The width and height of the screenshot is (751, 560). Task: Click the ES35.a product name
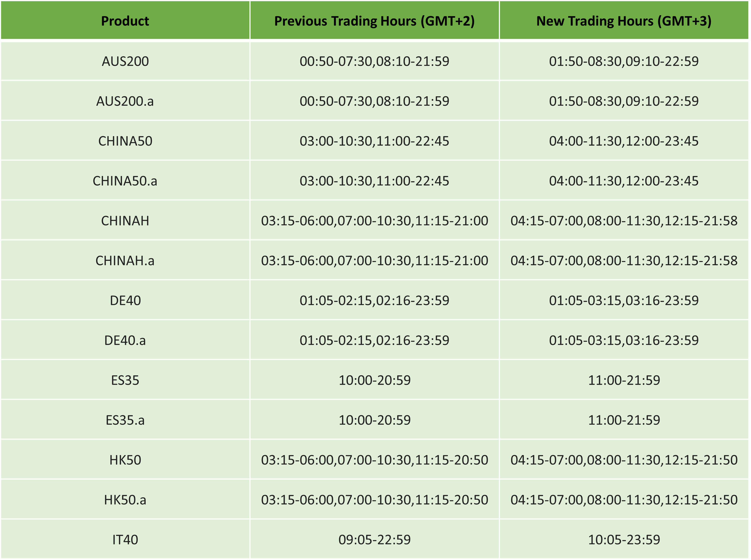(125, 420)
